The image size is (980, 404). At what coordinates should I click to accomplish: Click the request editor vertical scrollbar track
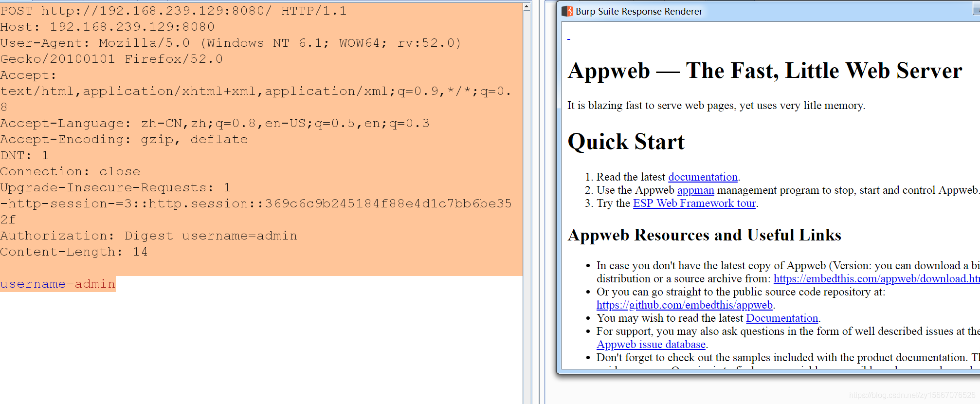click(x=526, y=207)
